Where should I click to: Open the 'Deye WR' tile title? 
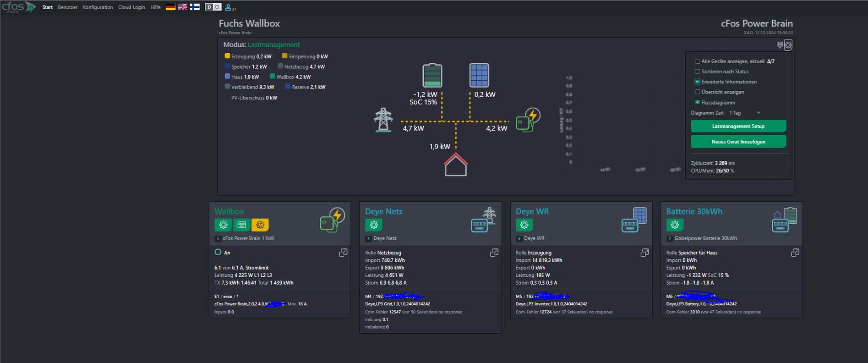[532, 211]
